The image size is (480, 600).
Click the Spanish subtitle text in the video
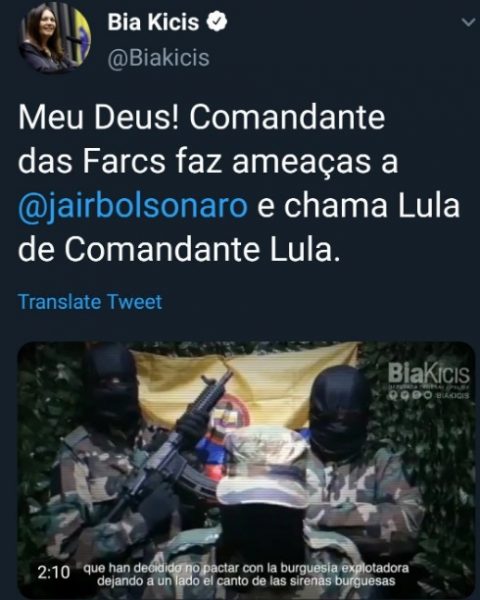[x=246, y=574]
